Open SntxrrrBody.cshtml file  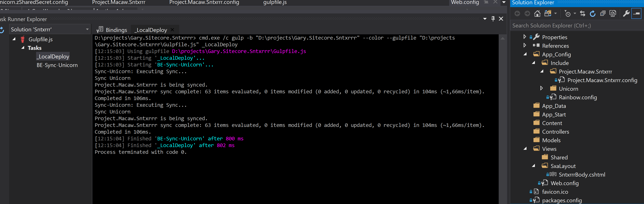coord(582,175)
